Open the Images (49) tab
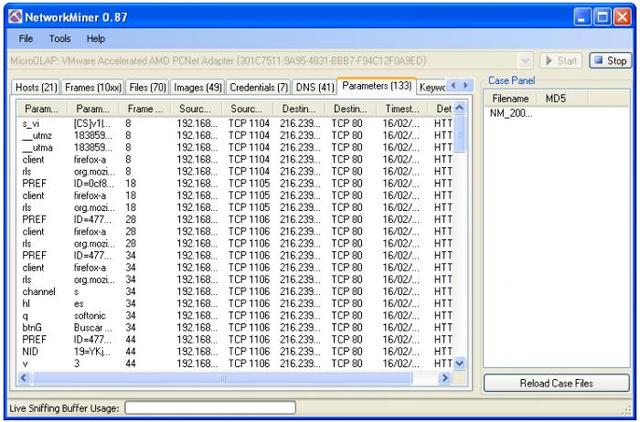 tap(198, 87)
